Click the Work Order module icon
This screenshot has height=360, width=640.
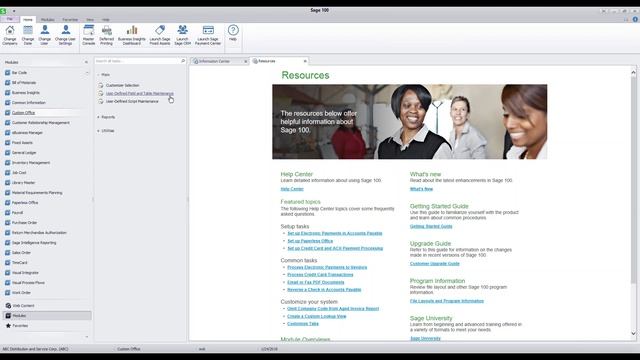pyautogui.click(x=7, y=293)
